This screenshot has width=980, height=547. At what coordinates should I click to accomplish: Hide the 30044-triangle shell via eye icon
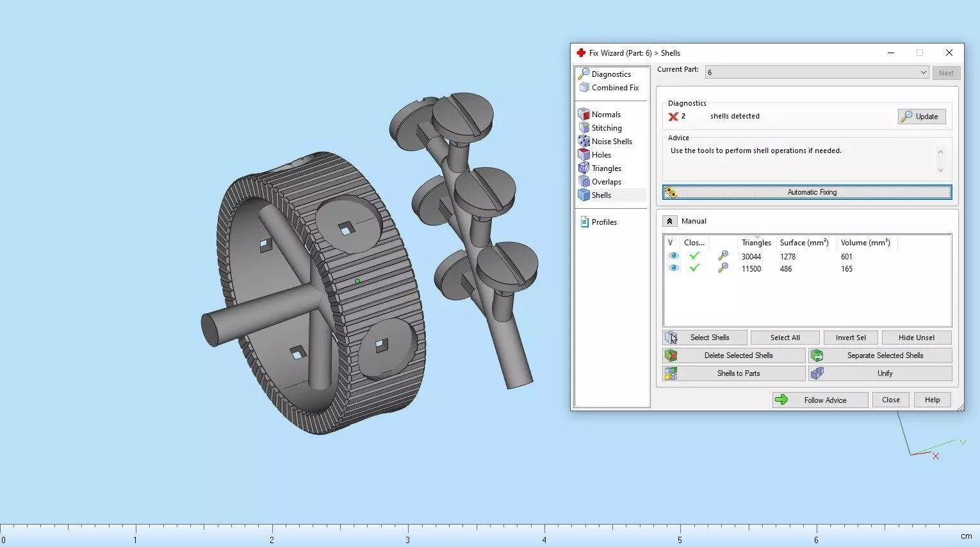(673, 256)
